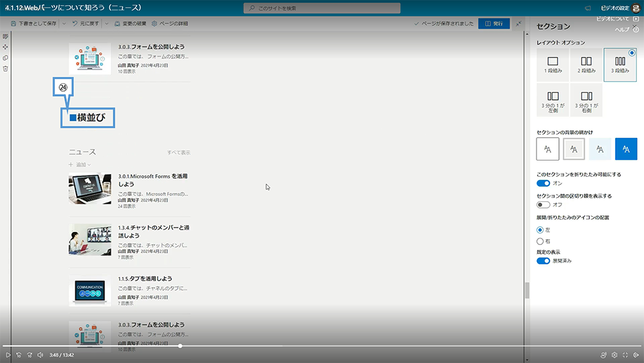Viewport: 644px width, 363px height.
Task: Expand the + 追加 dropdown under ニュース
Action: (x=80, y=164)
